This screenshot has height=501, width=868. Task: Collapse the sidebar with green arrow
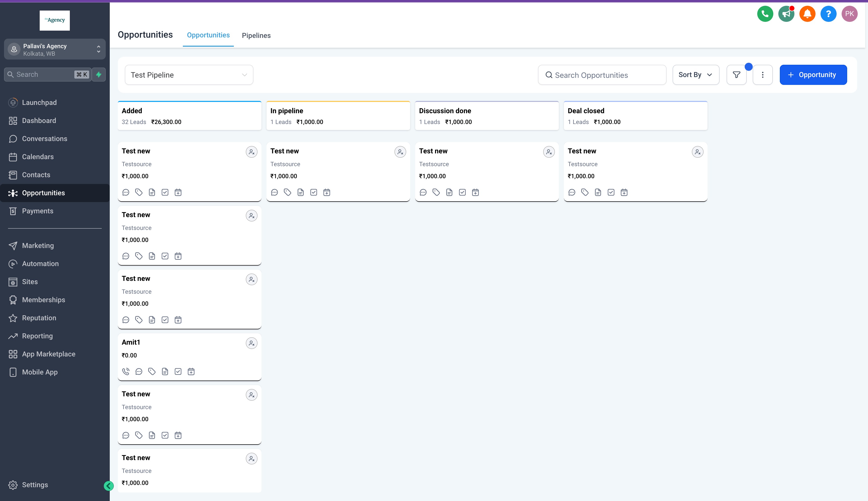pyautogui.click(x=108, y=485)
